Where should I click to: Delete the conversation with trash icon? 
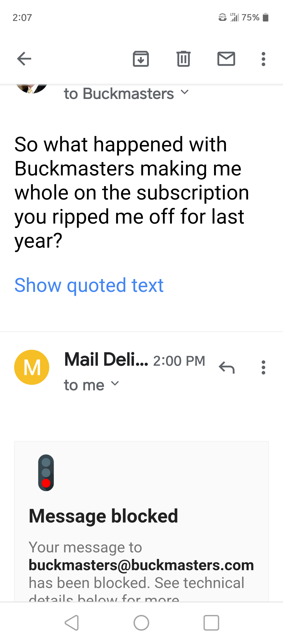(183, 59)
